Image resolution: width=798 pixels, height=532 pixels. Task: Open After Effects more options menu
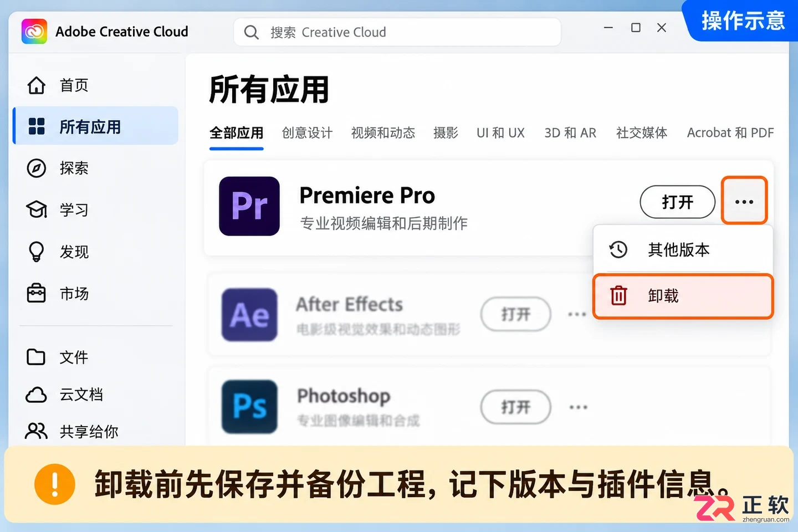tap(577, 314)
